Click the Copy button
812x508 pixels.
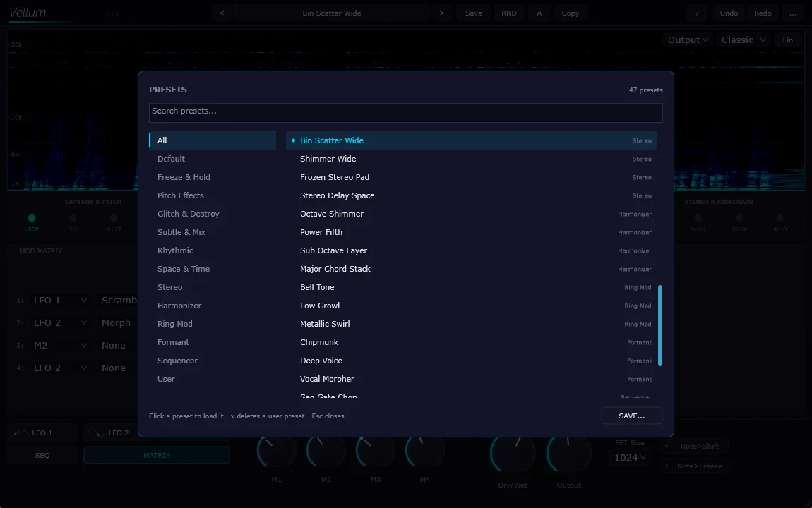570,13
